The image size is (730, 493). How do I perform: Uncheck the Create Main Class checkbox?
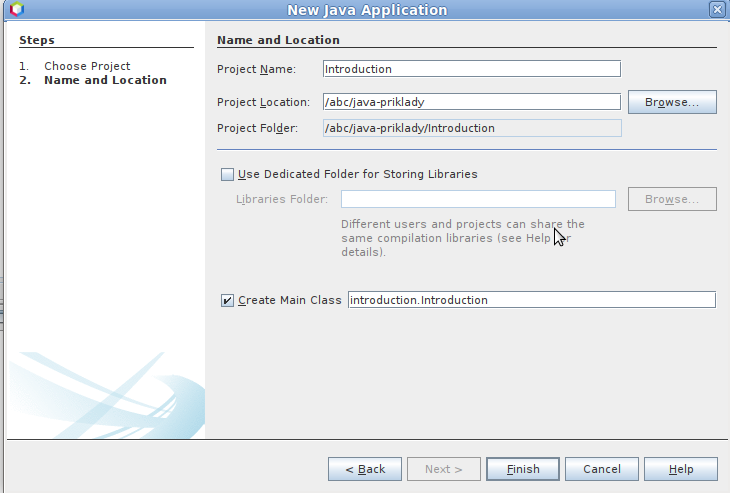228,300
